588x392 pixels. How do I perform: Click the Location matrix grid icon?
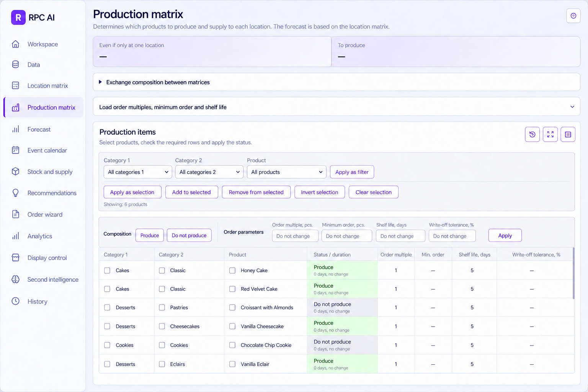coord(16,85)
